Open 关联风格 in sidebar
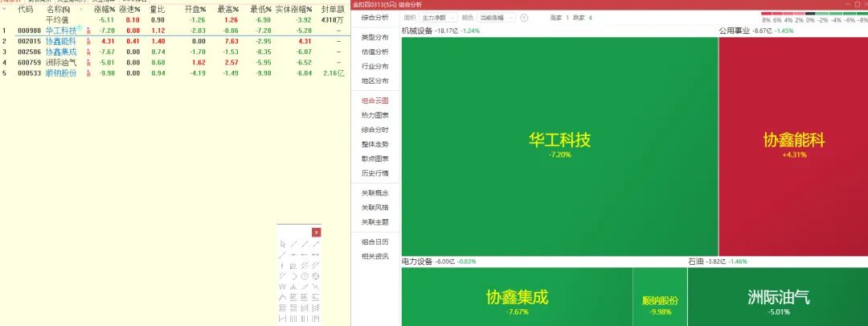Image resolution: width=868 pixels, height=326 pixels. click(375, 208)
